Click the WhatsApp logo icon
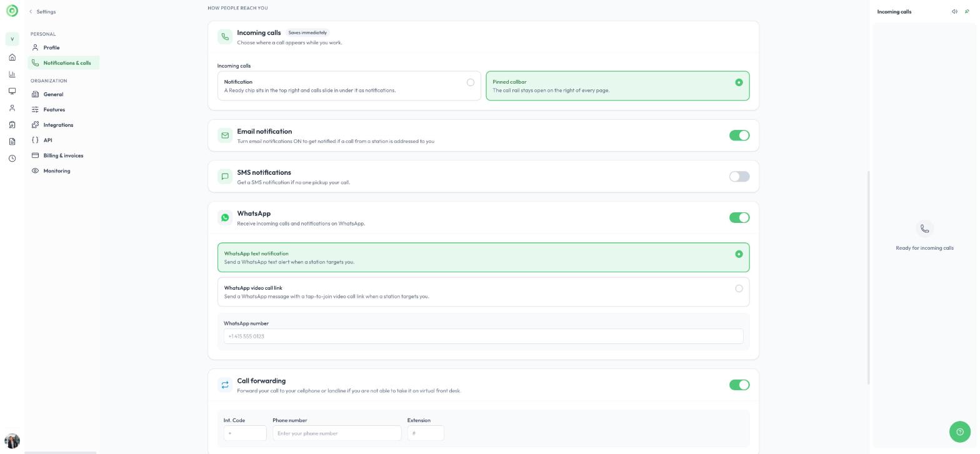The height and width of the screenshot is (454, 980). tap(225, 218)
